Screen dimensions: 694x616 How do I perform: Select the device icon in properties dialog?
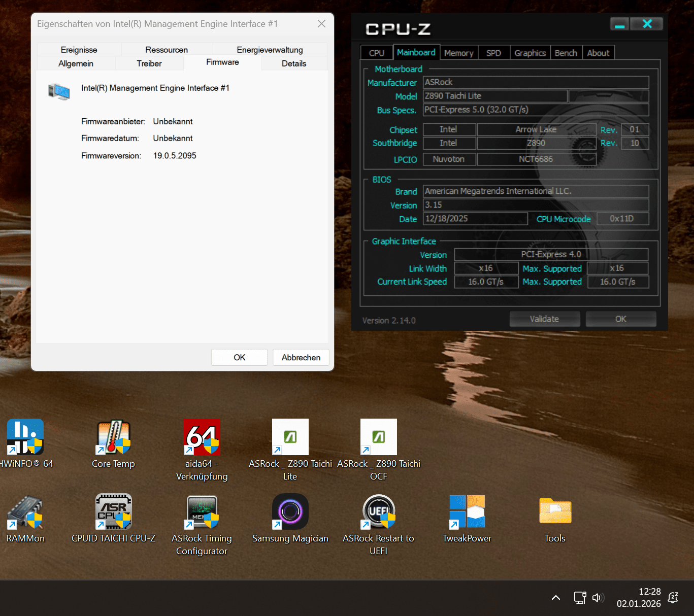tap(59, 92)
